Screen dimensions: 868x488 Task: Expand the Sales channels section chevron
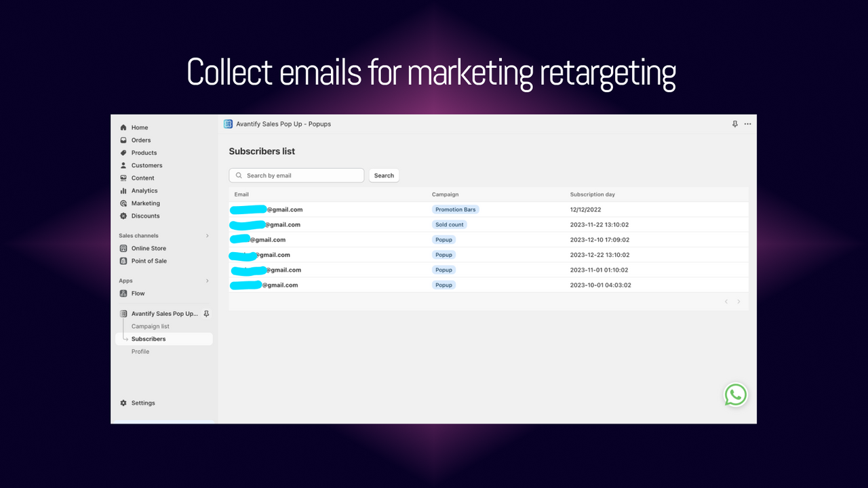coord(208,236)
